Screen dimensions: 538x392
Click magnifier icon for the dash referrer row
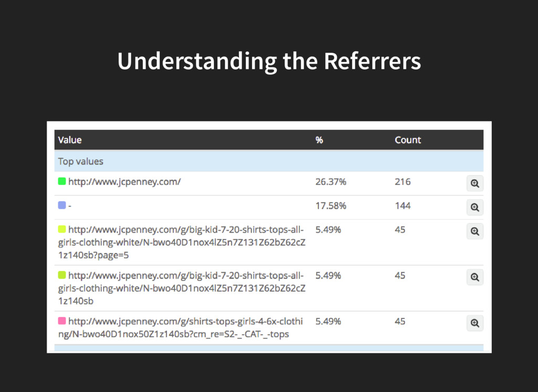[x=475, y=208]
